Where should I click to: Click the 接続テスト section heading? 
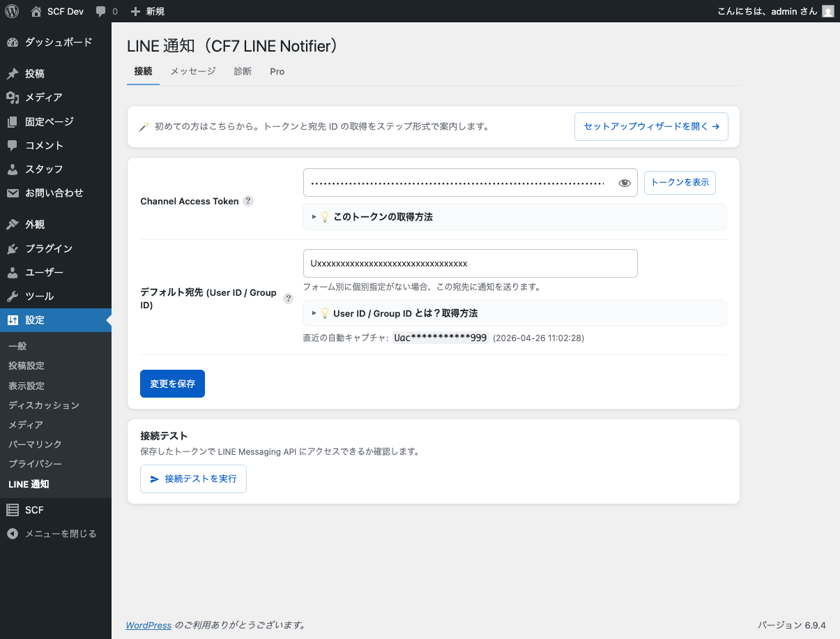tap(164, 437)
